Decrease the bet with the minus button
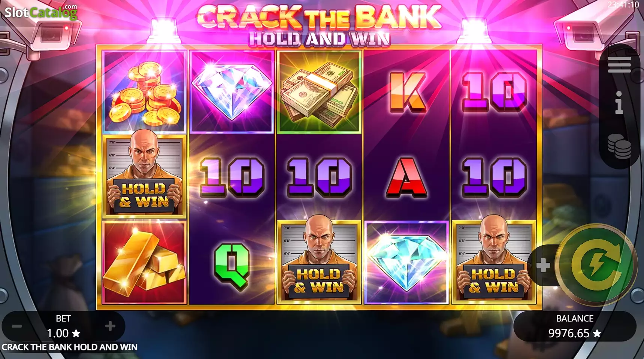This screenshot has width=644, height=359. pyautogui.click(x=16, y=326)
